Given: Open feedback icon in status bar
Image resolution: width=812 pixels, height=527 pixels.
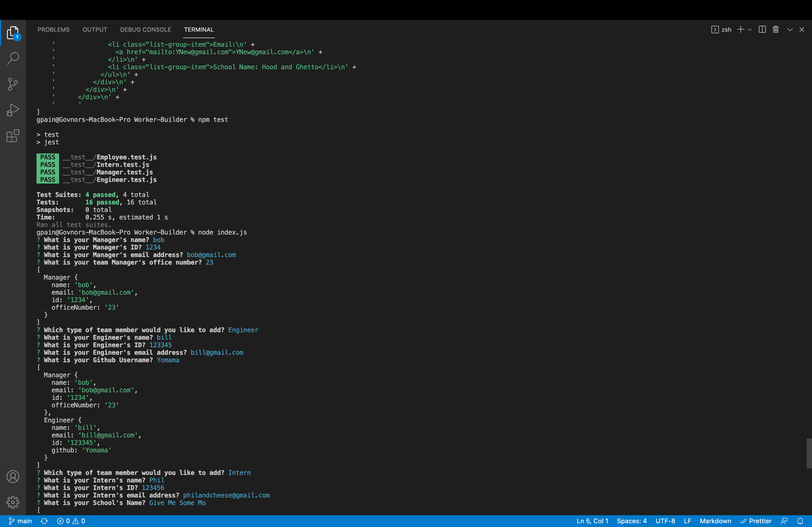Looking at the screenshot, I should (784, 521).
